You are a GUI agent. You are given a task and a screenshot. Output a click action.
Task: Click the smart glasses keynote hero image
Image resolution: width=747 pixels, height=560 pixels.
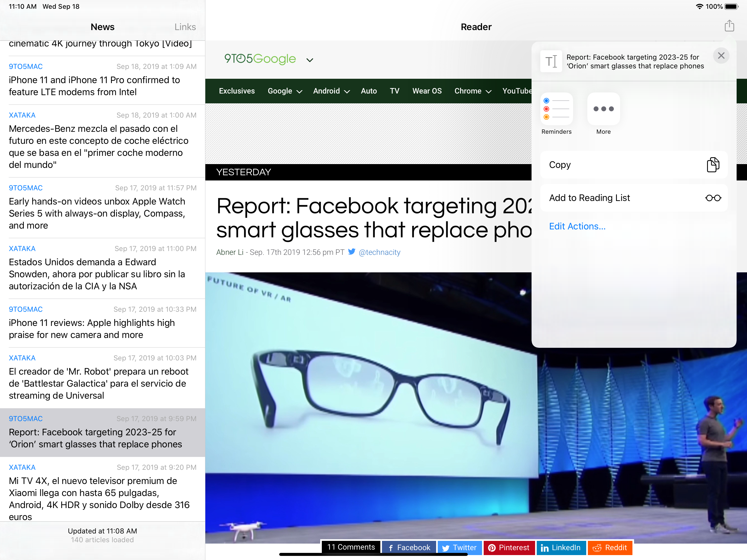[x=476, y=408]
